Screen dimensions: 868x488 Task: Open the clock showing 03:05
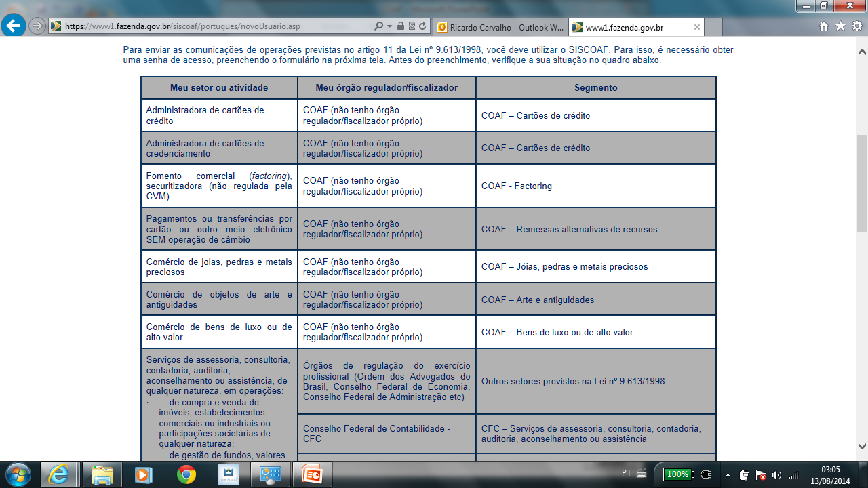pyautogui.click(x=830, y=474)
